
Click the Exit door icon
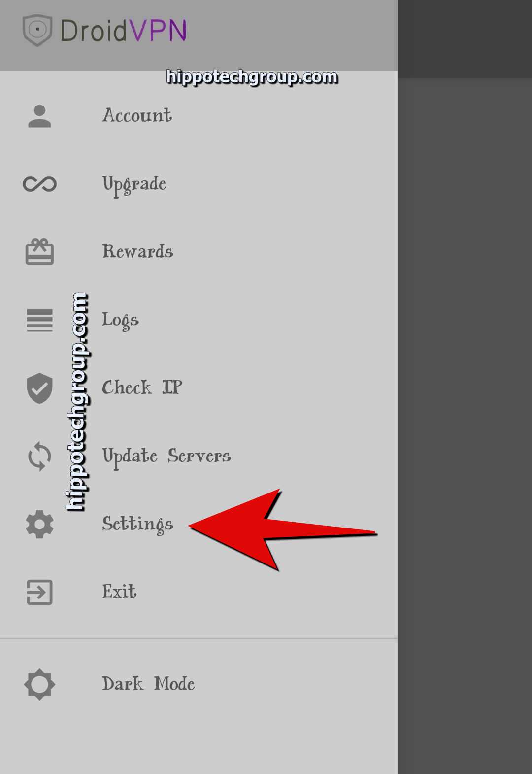pos(39,592)
